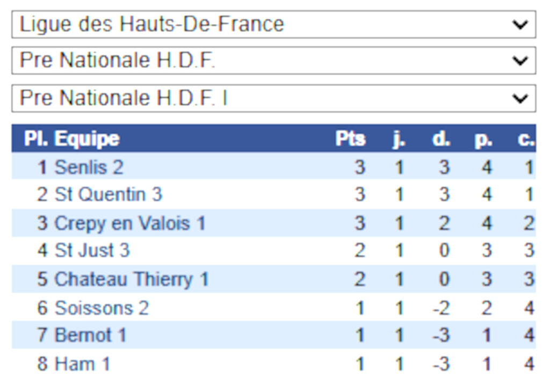This screenshot has width=550, height=392.
Task: Click the chevron arrow of the group selector
Action: [520, 98]
